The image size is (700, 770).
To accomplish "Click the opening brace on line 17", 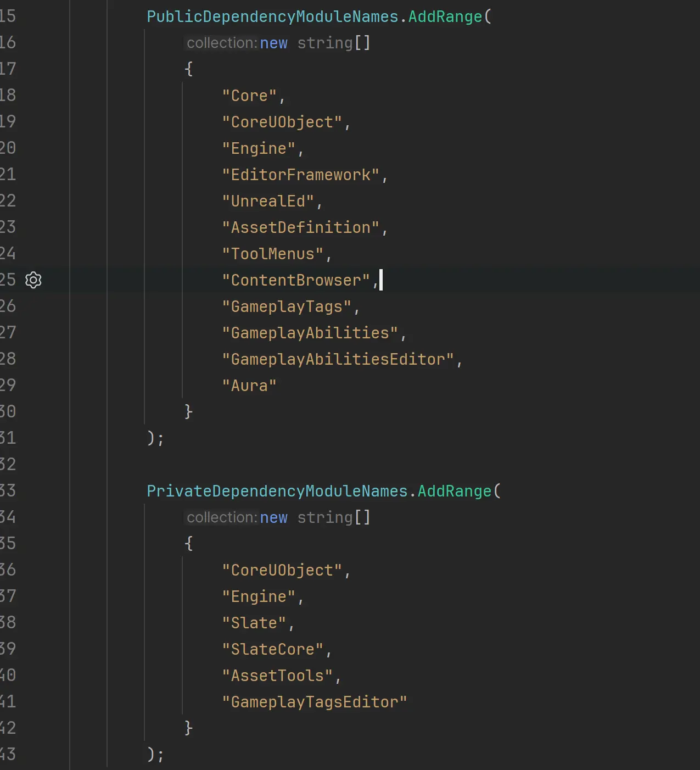I will (x=189, y=69).
